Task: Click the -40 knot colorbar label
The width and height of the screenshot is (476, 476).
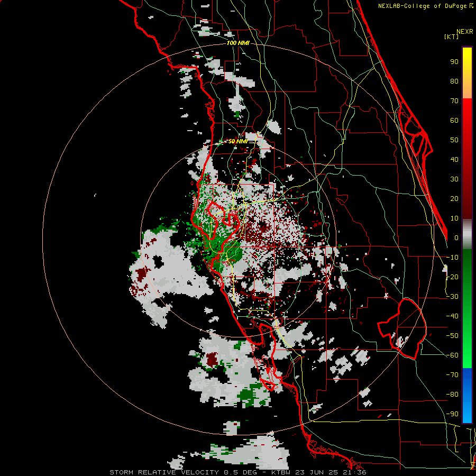Action: (x=452, y=316)
